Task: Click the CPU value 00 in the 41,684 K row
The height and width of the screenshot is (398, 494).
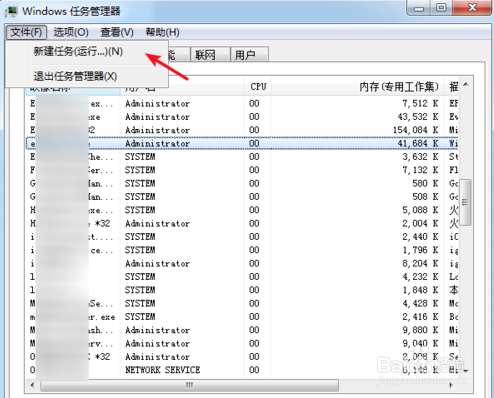Action: (254, 143)
